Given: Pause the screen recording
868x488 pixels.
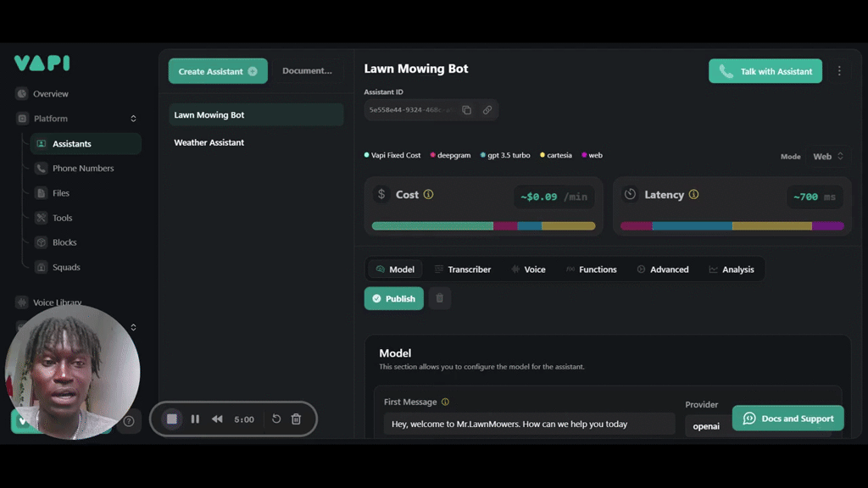Looking at the screenshot, I should click(x=195, y=419).
